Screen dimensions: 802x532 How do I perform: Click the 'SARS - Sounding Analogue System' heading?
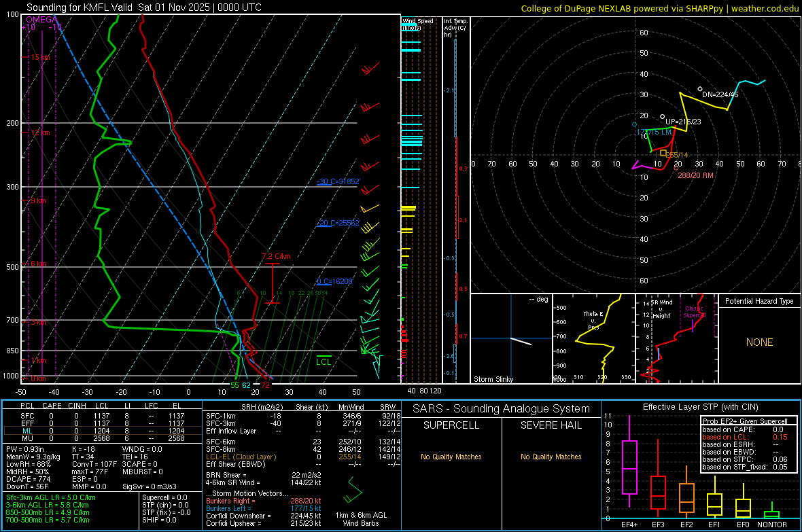click(502, 408)
